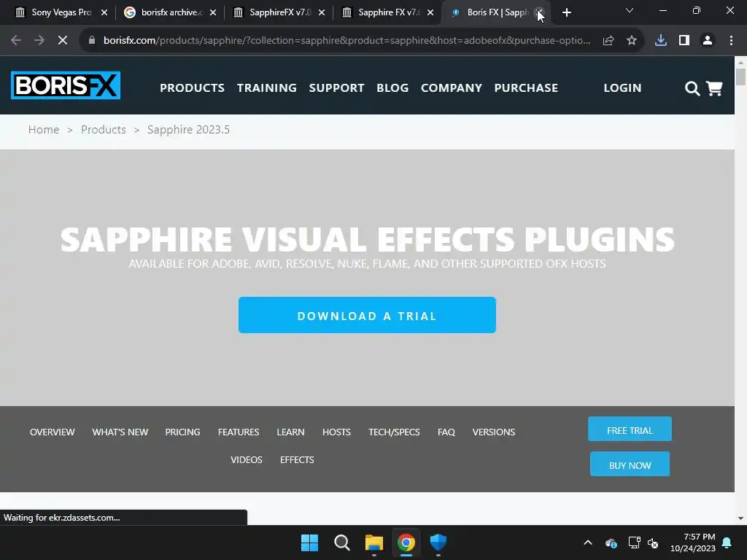Jump to WHAT'S NEW section

tap(120, 432)
